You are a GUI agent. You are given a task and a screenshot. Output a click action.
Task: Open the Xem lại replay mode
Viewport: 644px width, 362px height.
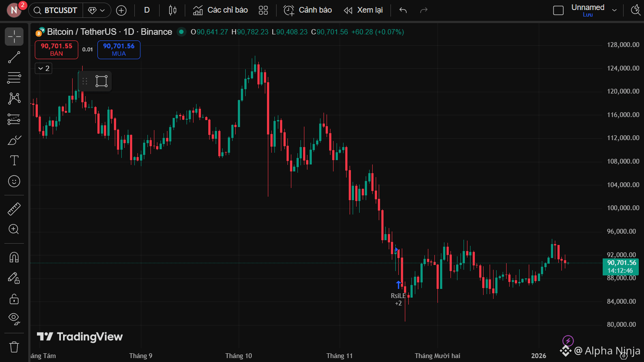click(364, 10)
